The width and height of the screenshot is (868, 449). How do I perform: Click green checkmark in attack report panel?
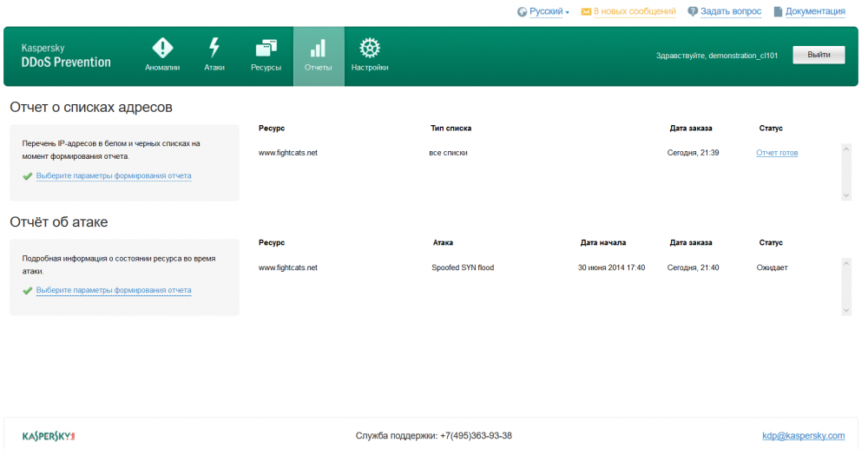tap(27, 291)
